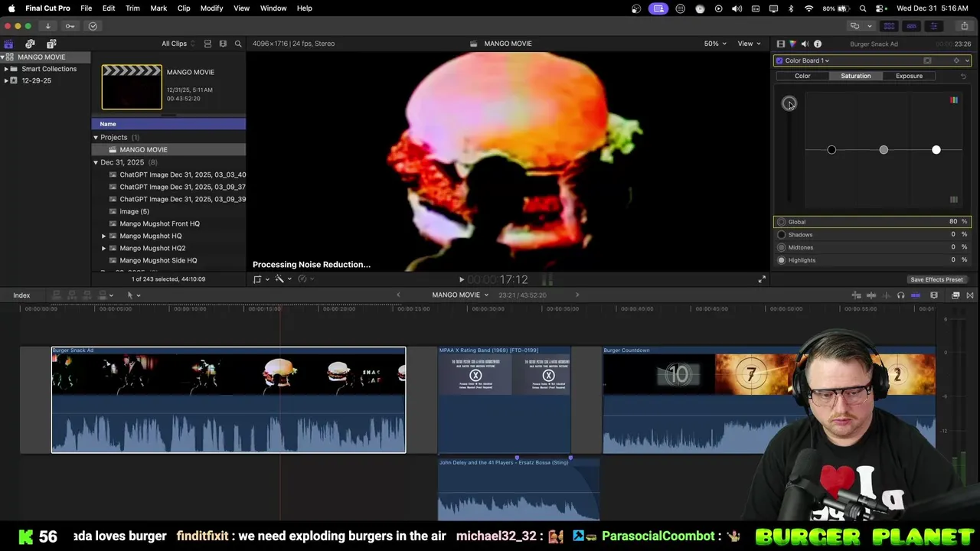
Task: Open the color inspector triangle icon
Action: click(x=792, y=44)
